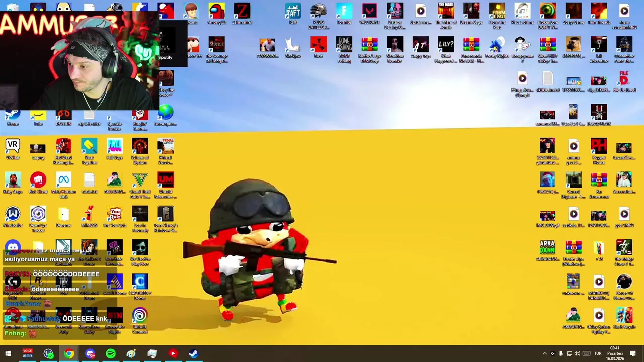Open the Windscribe VPN shortcut
This screenshot has width=644, height=362.
pyautogui.click(x=13, y=217)
